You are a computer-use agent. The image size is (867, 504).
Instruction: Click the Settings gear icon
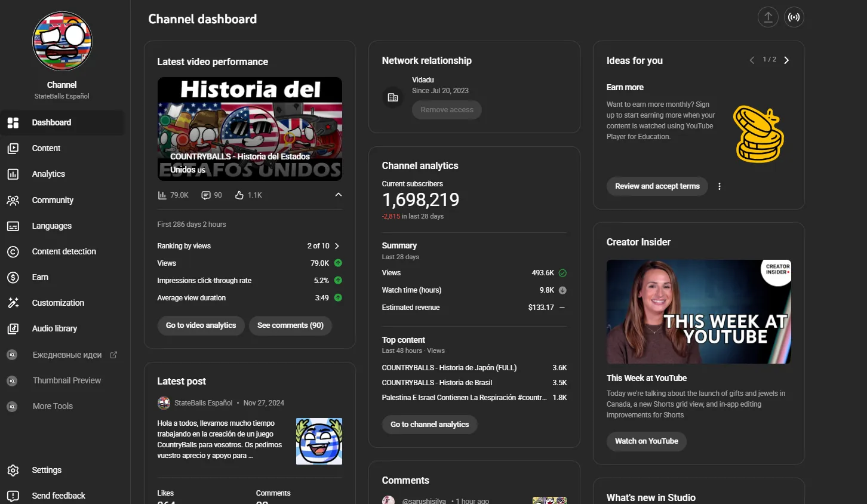coord(13,470)
